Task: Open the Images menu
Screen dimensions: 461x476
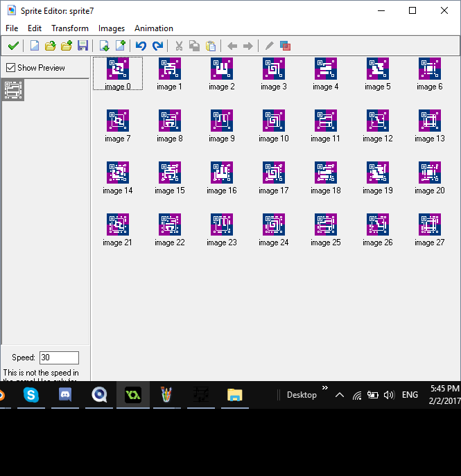Action: click(112, 28)
